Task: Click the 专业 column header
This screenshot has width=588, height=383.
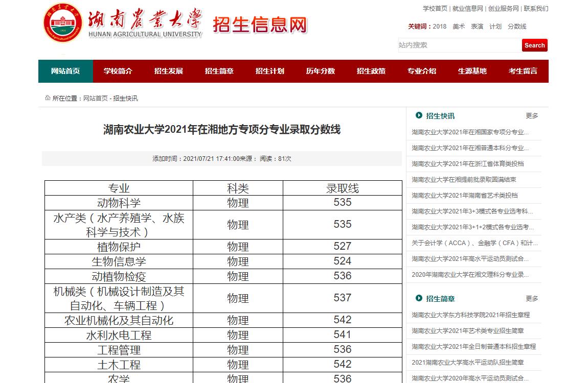Action: (x=119, y=188)
